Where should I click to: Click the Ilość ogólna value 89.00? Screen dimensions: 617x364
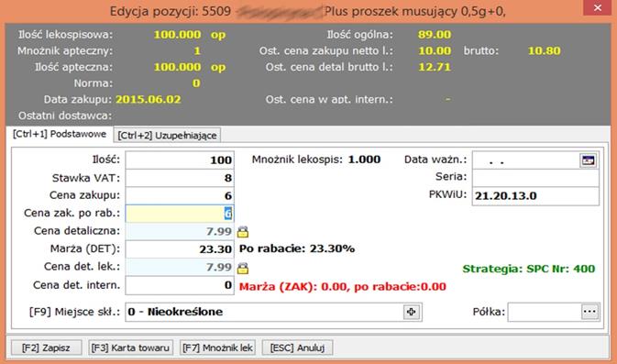point(435,35)
